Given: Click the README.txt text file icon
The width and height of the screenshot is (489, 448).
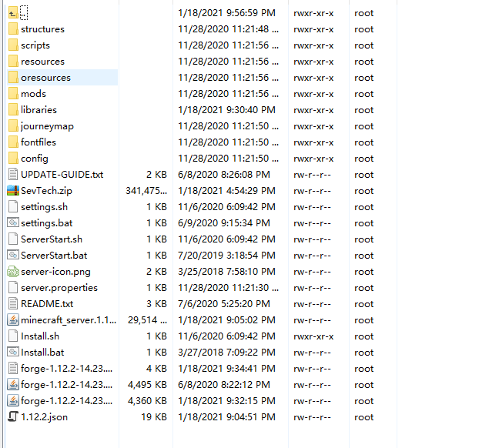Looking at the screenshot, I should click(13, 303).
